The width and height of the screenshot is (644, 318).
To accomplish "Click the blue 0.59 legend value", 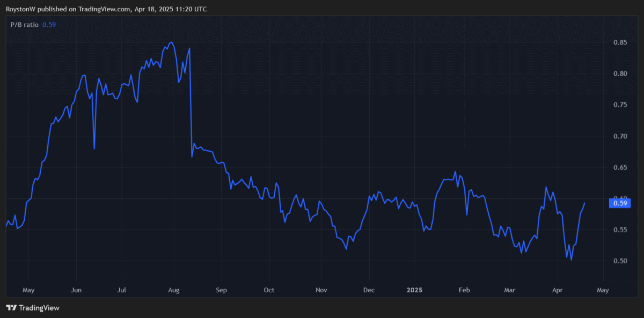I will (49, 24).
